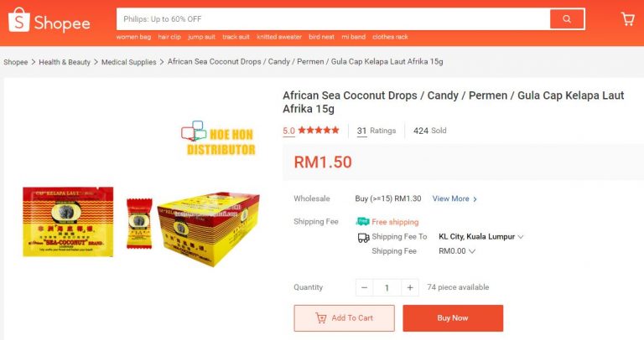Click the search input field
This screenshot has height=340, width=644.
tap(332, 19)
